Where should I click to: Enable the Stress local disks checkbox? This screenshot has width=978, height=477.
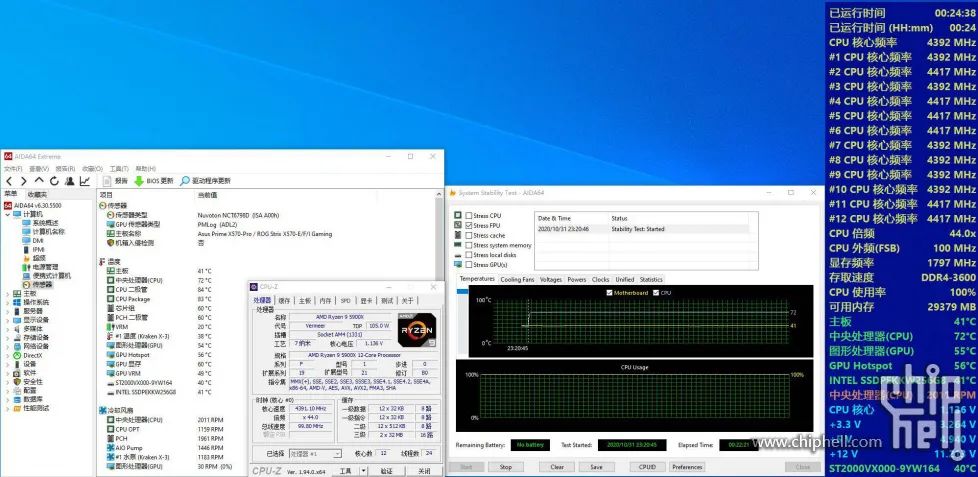(x=468, y=255)
